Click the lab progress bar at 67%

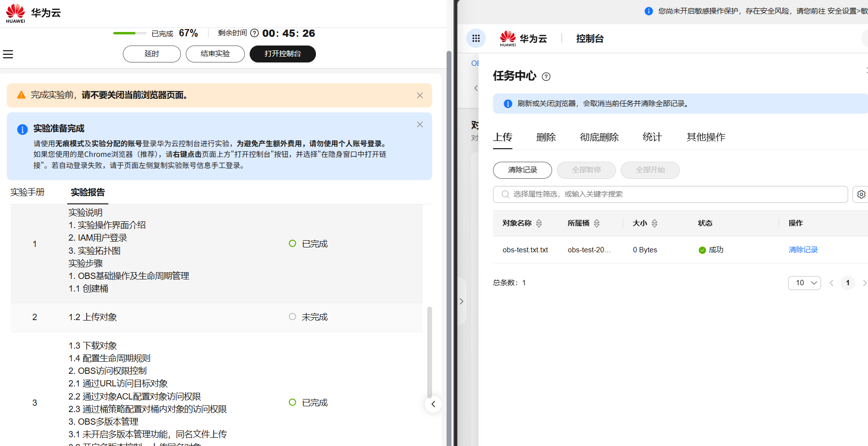(130, 33)
